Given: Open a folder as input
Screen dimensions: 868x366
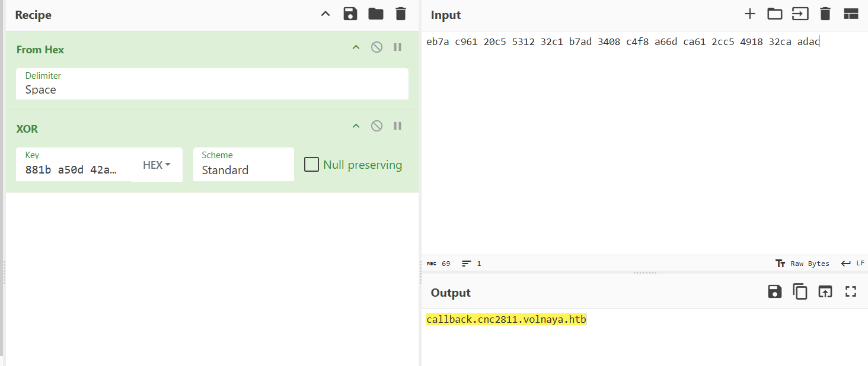Looking at the screenshot, I should tap(775, 14).
